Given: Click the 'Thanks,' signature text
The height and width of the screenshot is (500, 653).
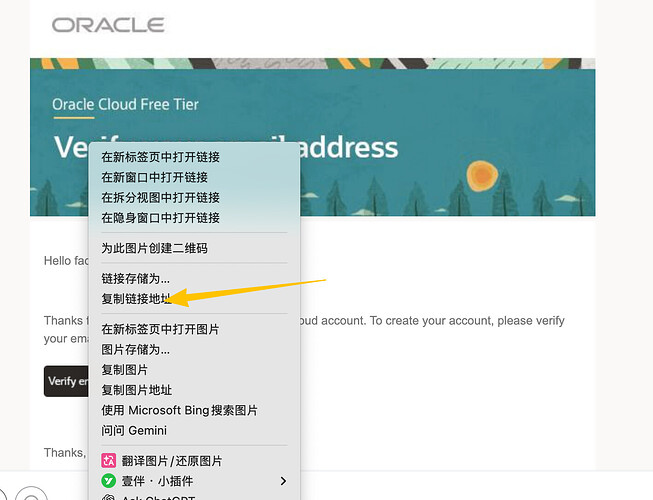Looking at the screenshot, I should click(x=65, y=453).
